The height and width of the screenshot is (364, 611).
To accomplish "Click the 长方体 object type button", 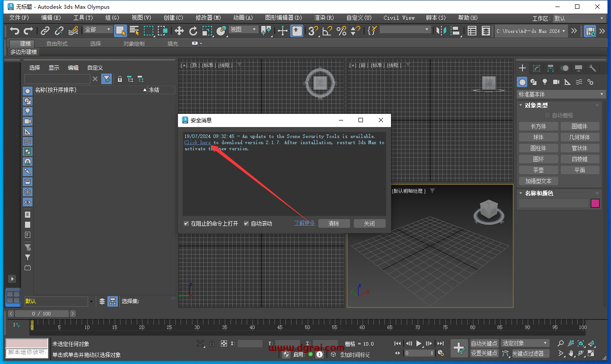I will (x=538, y=126).
